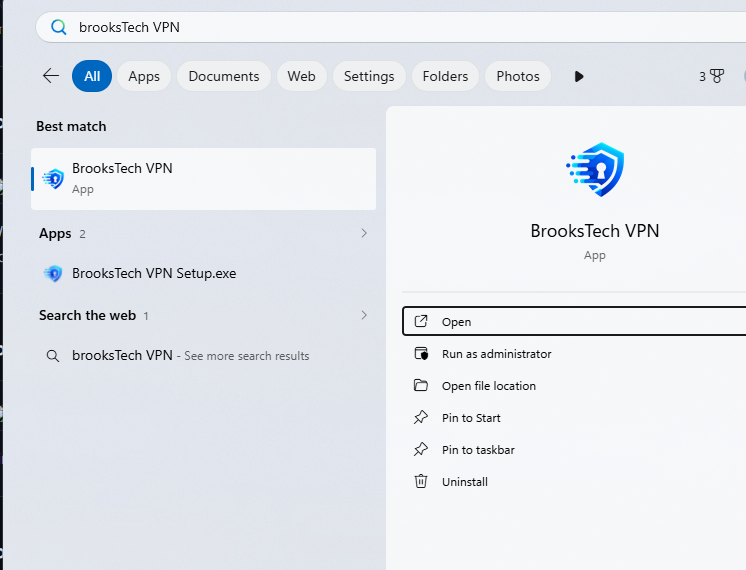The image size is (746, 570).
Task: Click the Search the web heading
Action: click(88, 315)
